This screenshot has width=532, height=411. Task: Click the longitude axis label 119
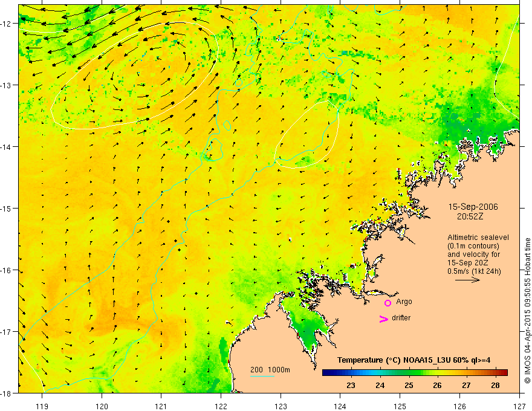coord(42,406)
